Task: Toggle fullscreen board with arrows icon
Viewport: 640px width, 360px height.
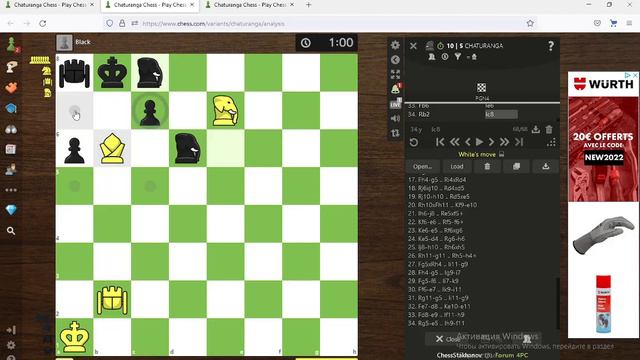Action: [395, 74]
